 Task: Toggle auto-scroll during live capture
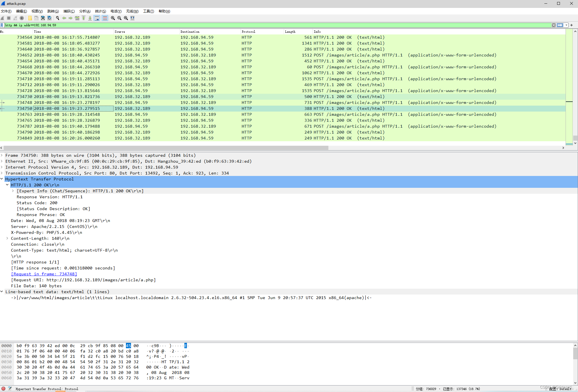[x=97, y=18]
